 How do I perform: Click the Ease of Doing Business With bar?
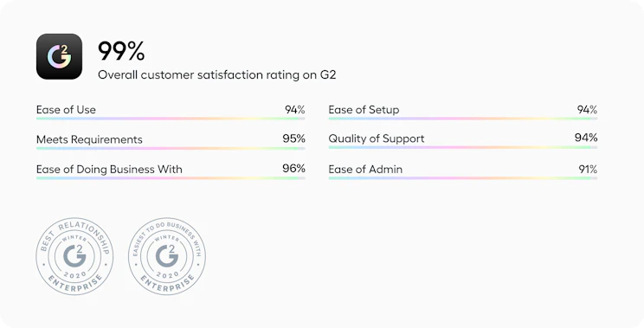pos(171,178)
